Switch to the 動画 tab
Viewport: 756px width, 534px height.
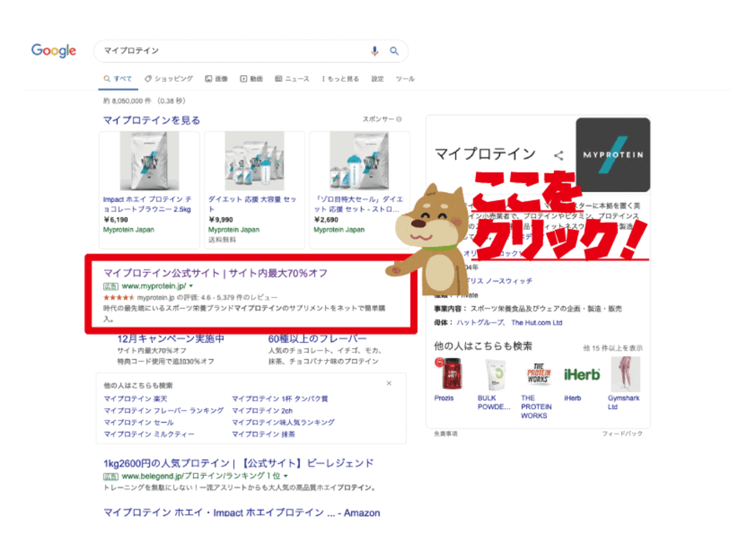(252, 79)
